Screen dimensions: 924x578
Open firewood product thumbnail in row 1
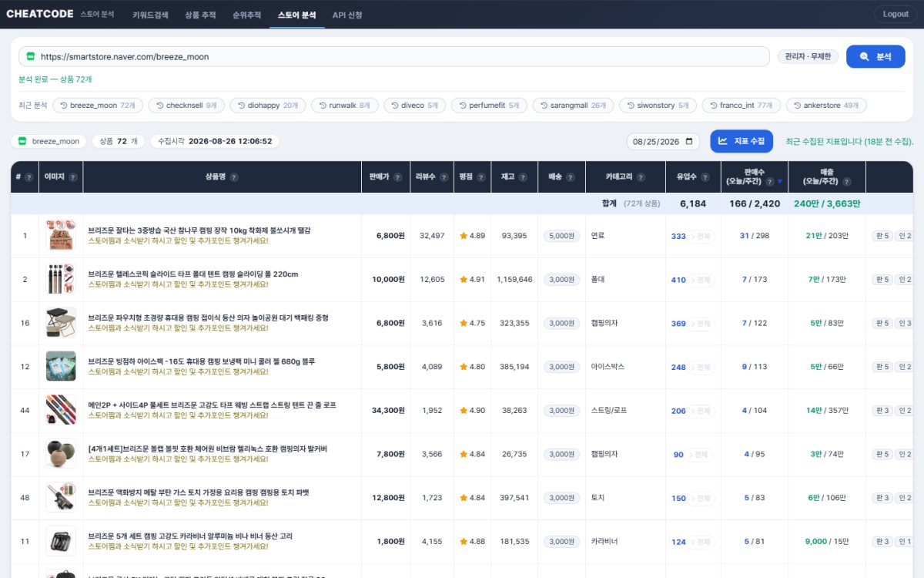tap(61, 235)
